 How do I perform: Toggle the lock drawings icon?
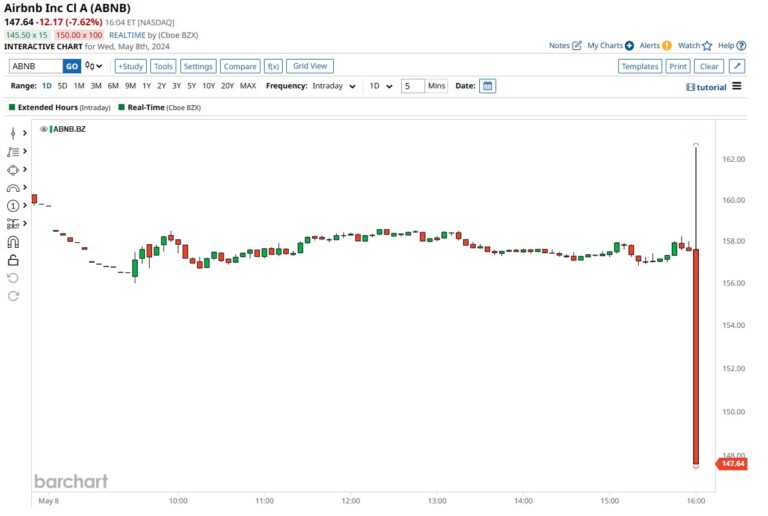[x=13, y=260]
